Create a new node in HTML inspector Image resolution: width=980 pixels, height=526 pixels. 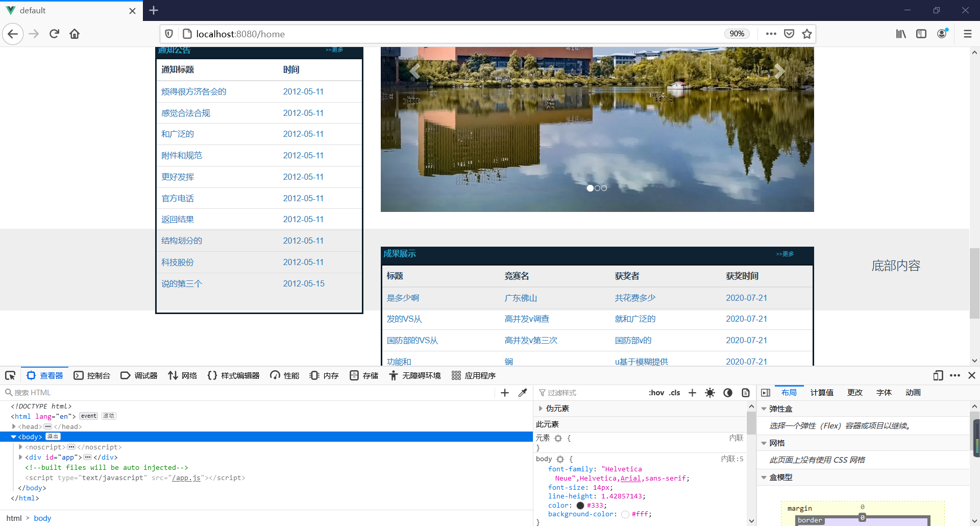(505, 393)
